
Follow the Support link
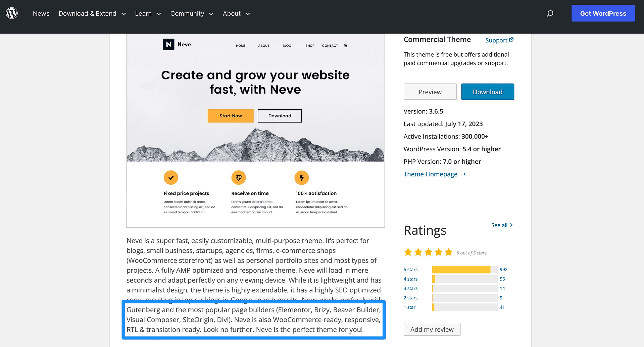click(496, 40)
